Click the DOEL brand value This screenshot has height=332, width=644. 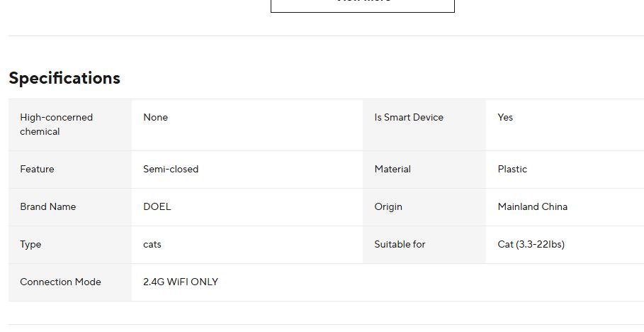tap(157, 206)
